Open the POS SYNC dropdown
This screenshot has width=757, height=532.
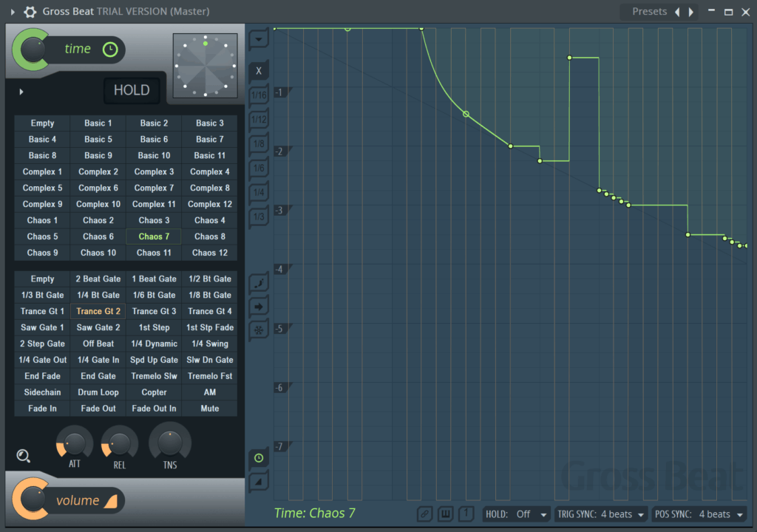point(699,514)
